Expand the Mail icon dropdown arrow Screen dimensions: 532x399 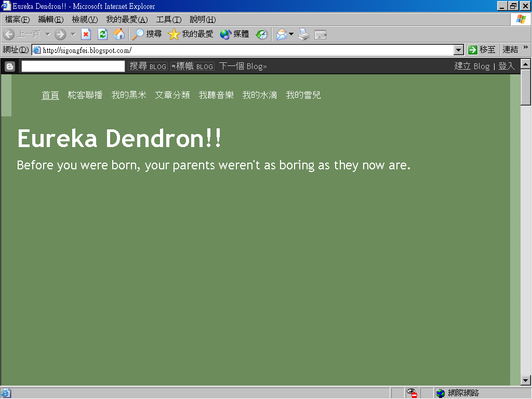tap(291, 34)
